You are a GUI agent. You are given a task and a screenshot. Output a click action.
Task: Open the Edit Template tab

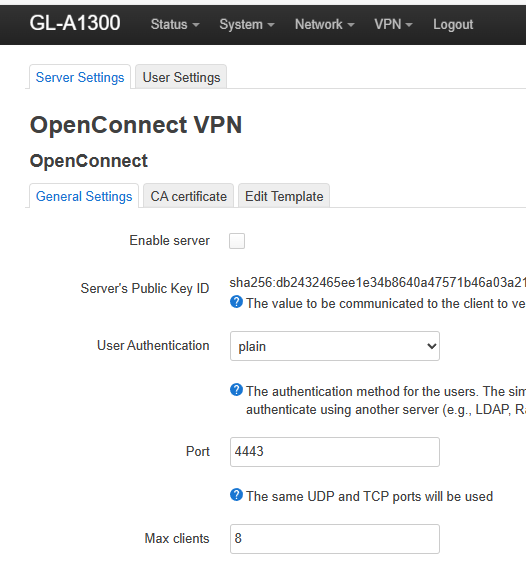point(284,196)
